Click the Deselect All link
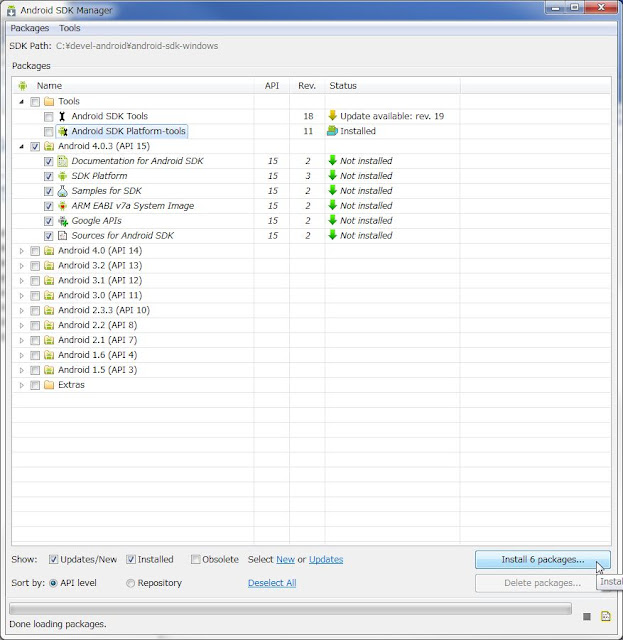 (272, 583)
